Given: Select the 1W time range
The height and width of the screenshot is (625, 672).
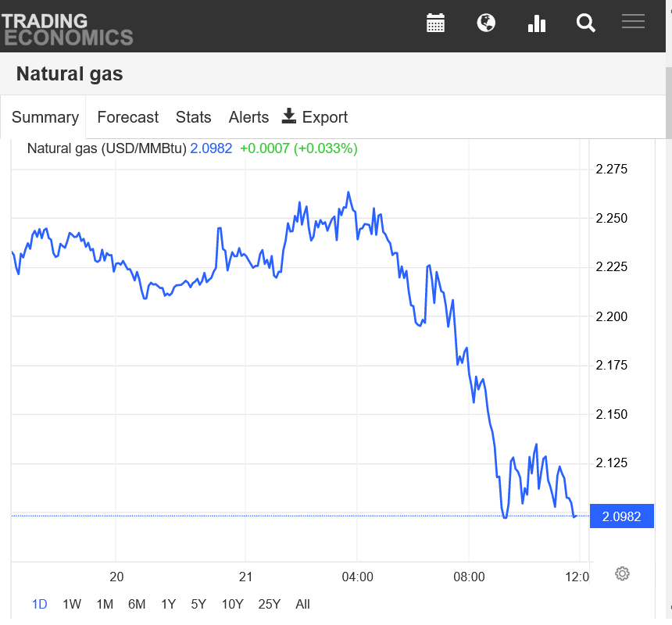Looking at the screenshot, I should click(72, 604).
